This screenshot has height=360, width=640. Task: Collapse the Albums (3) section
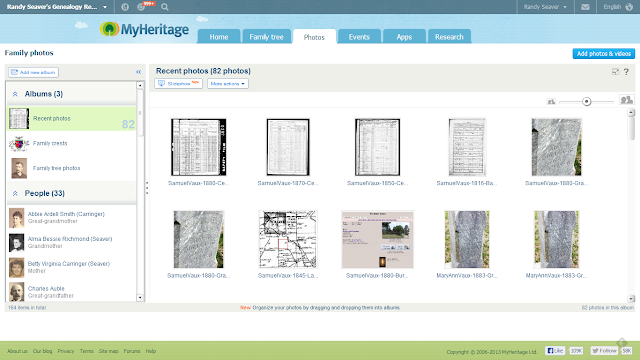15,94
